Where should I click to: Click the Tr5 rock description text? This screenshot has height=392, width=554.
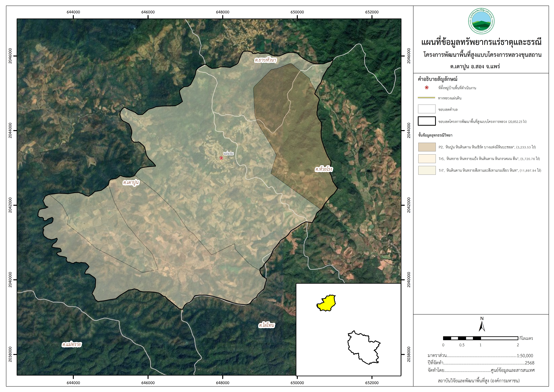tap(489, 159)
